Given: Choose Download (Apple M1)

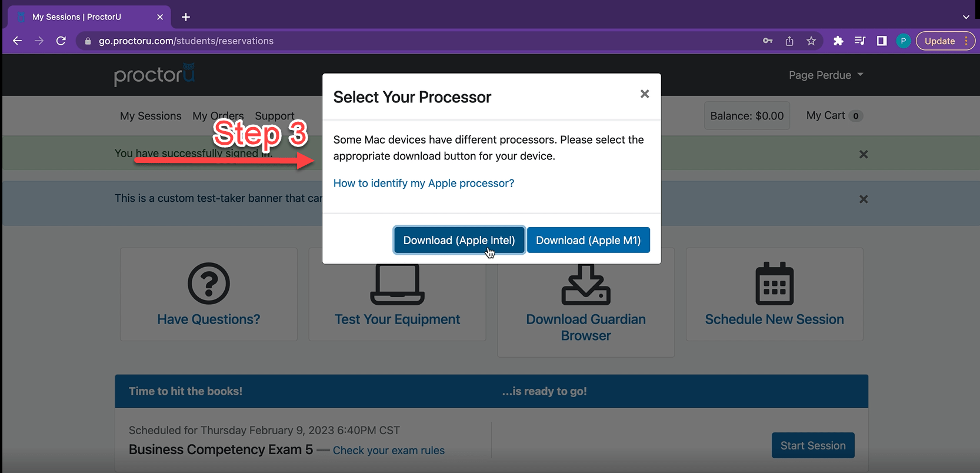Looking at the screenshot, I should click(588, 240).
